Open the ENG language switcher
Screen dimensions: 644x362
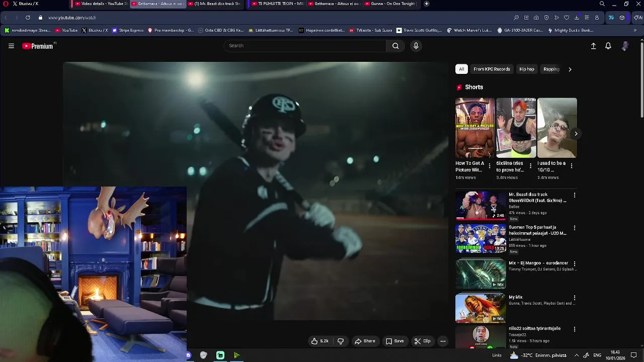point(597,355)
